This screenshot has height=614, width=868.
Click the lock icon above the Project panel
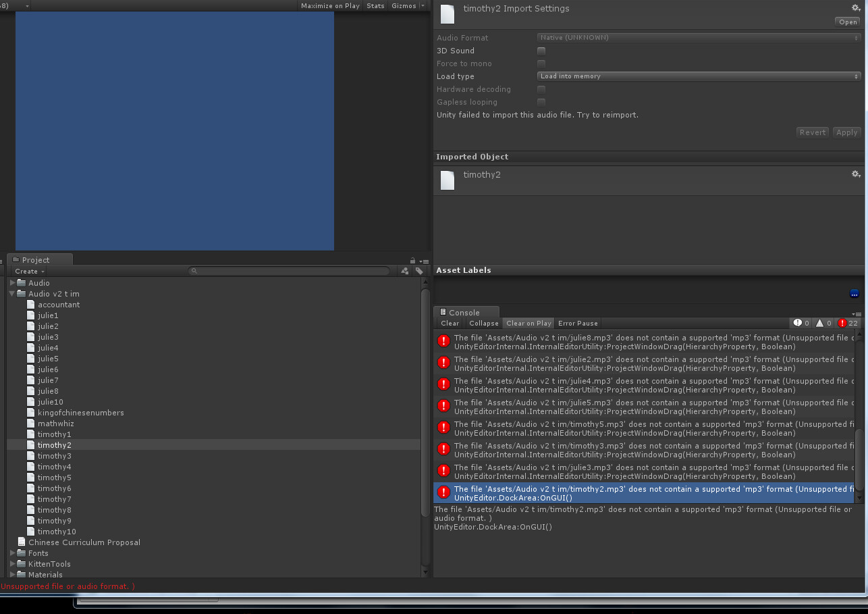[x=412, y=260]
